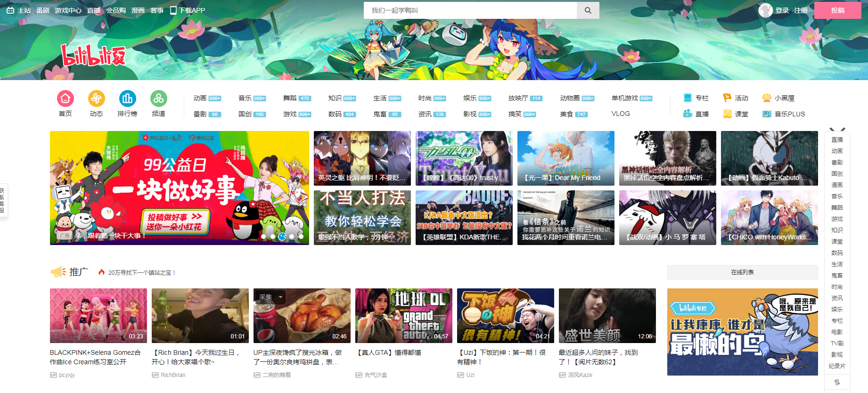Open the 99公益日 carousel banner
The height and width of the screenshot is (393, 868).
coord(180,188)
